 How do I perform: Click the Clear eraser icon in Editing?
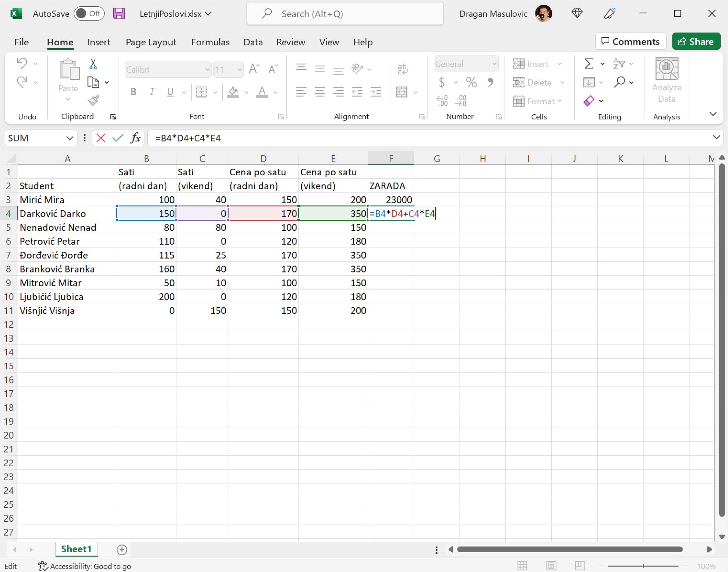[589, 101]
